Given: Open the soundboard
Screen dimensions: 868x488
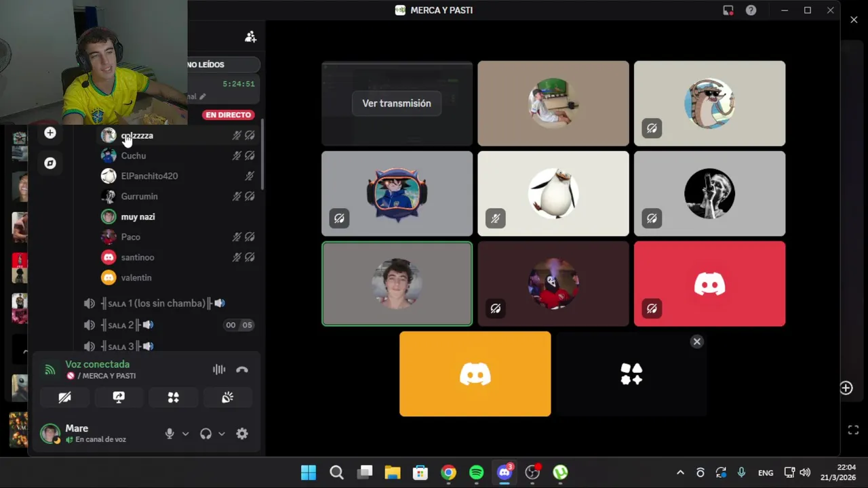Looking at the screenshot, I should pyautogui.click(x=227, y=398).
